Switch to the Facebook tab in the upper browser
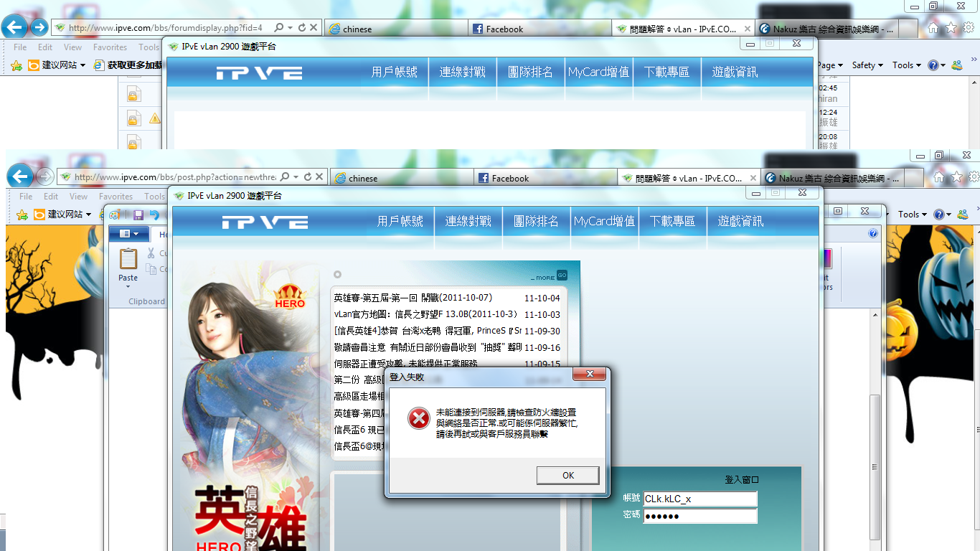980x551 pixels. click(540, 29)
